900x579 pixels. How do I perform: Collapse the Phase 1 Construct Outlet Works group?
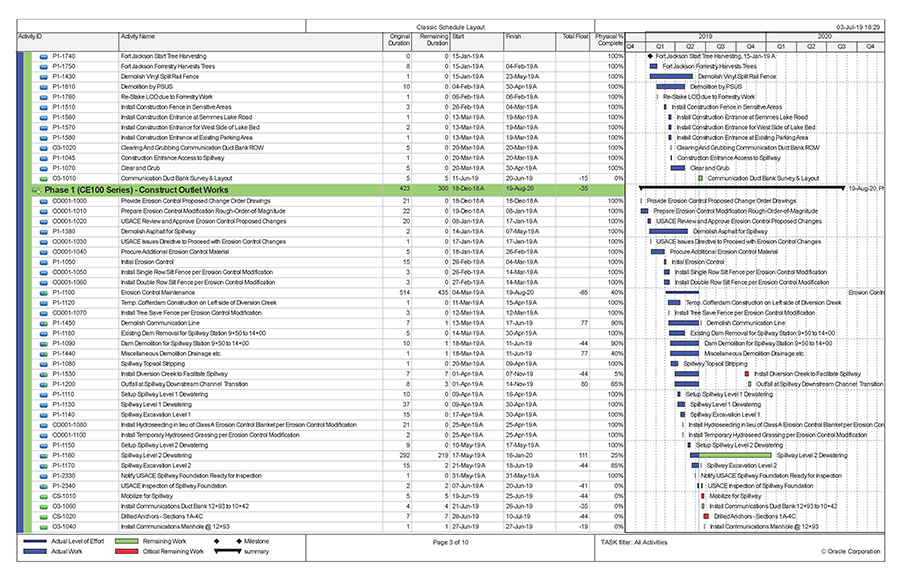[34, 190]
